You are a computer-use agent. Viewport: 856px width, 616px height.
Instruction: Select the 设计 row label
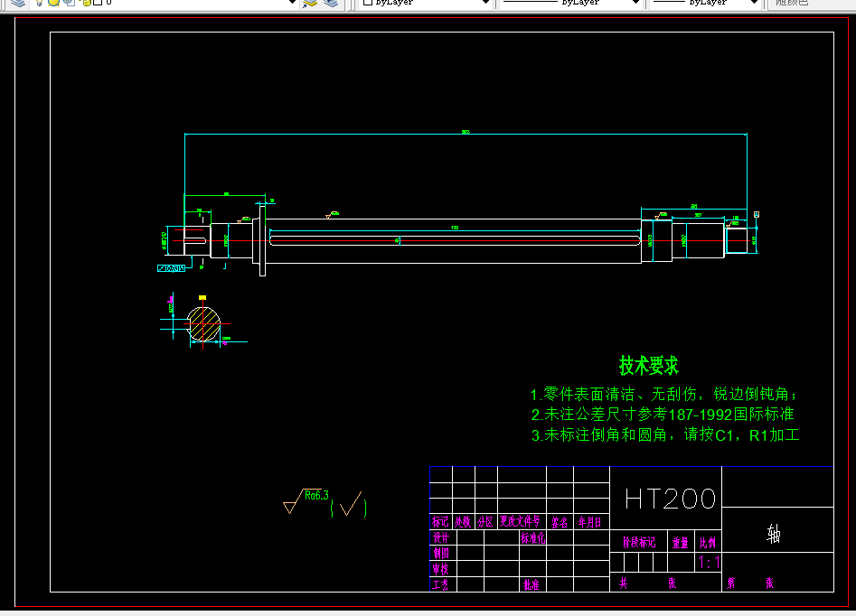click(440, 537)
